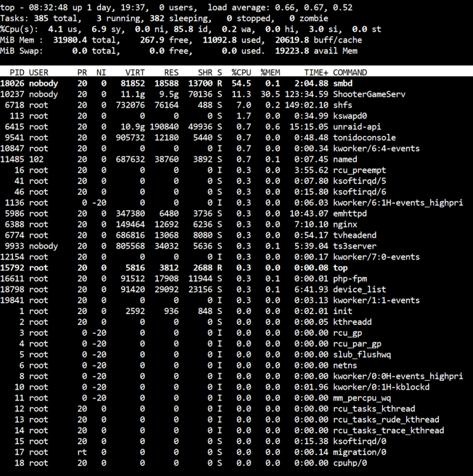The height and width of the screenshot is (476, 473).
Task: Select the rcu_tasks_kthread command
Action: pos(374,409)
